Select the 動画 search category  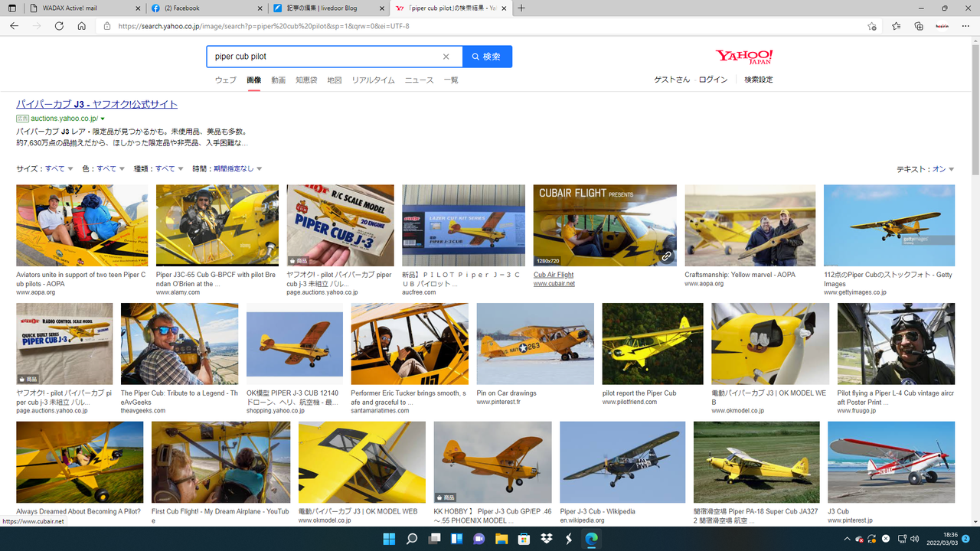pyautogui.click(x=278, y=80)
